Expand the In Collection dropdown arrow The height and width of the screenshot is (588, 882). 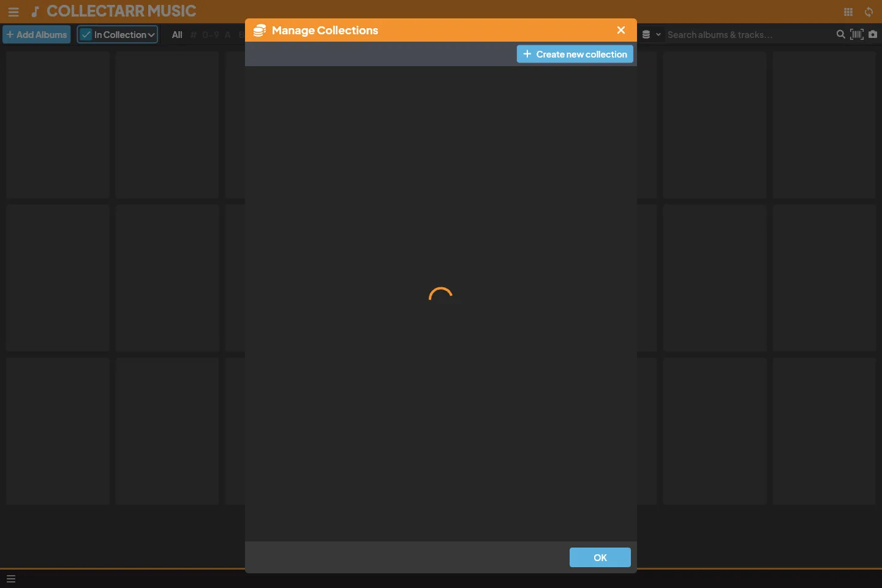(x=151, y=35)
